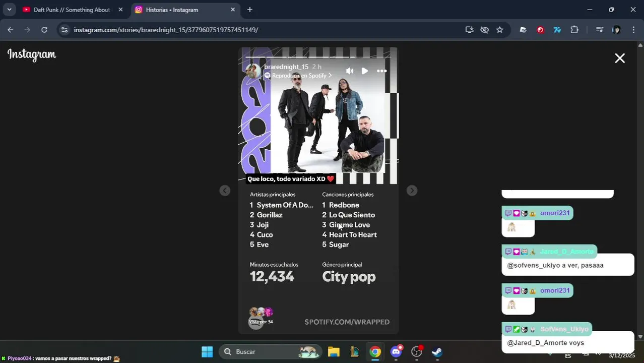View site information icon

[x=64, y=30]
